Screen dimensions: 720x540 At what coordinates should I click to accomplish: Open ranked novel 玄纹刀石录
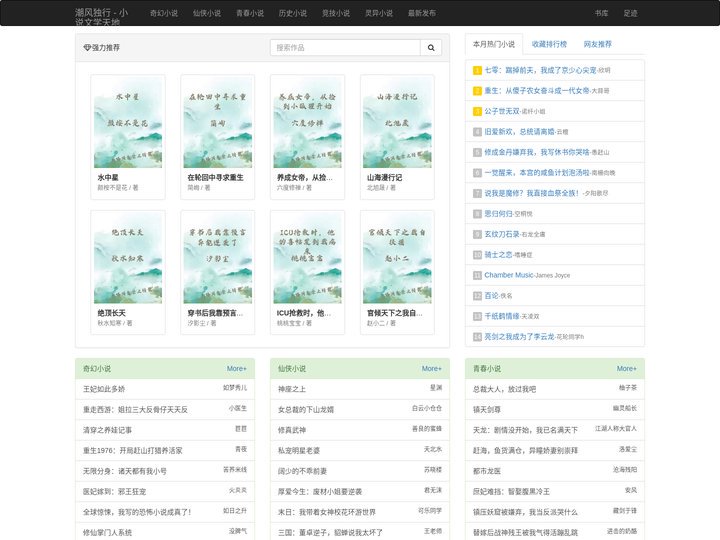coord(502,234)
